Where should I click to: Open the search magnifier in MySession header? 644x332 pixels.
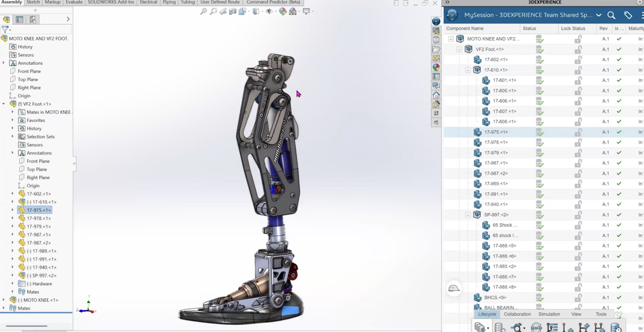click(611, 15)
